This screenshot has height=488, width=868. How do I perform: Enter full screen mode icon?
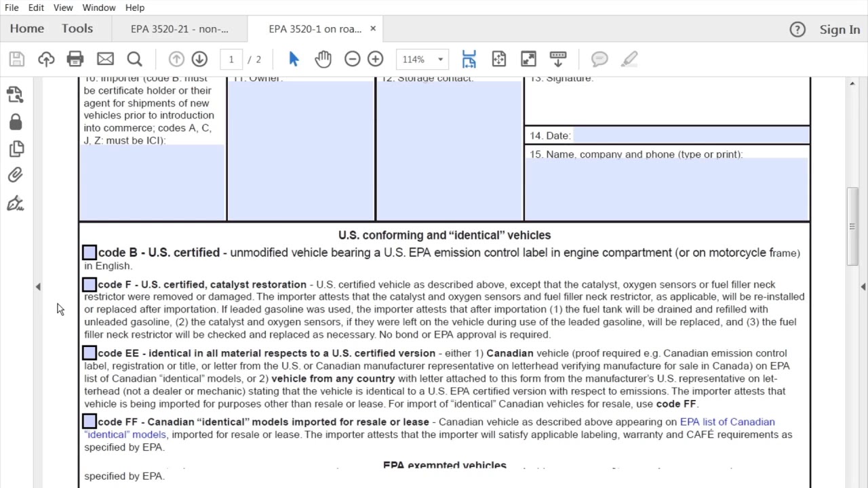(528, 59)
